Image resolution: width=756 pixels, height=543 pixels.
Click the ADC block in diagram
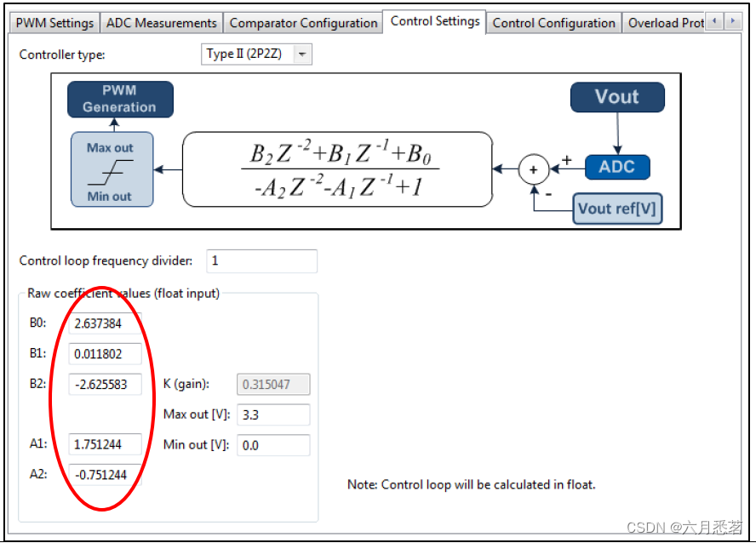coord(617,167)
